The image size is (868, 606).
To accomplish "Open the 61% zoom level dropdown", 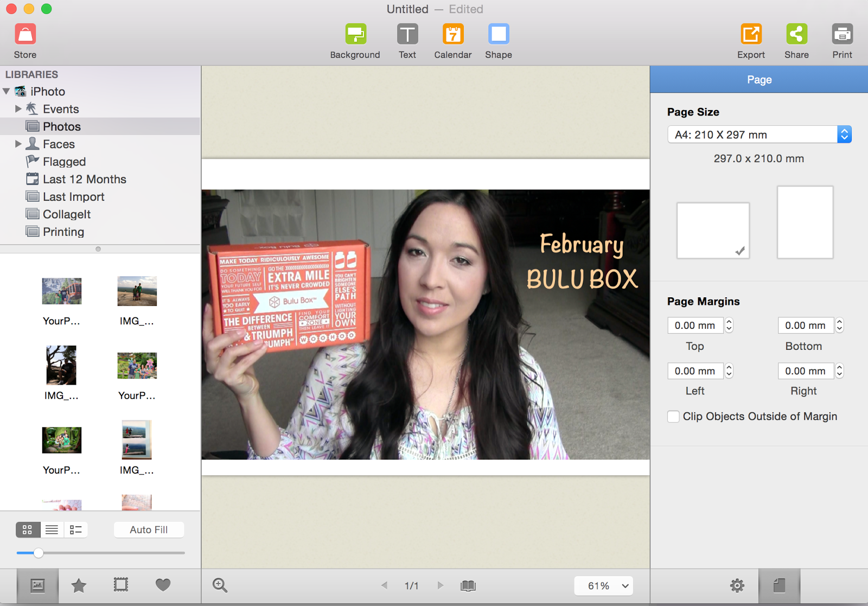I will (x=603, y=586).
